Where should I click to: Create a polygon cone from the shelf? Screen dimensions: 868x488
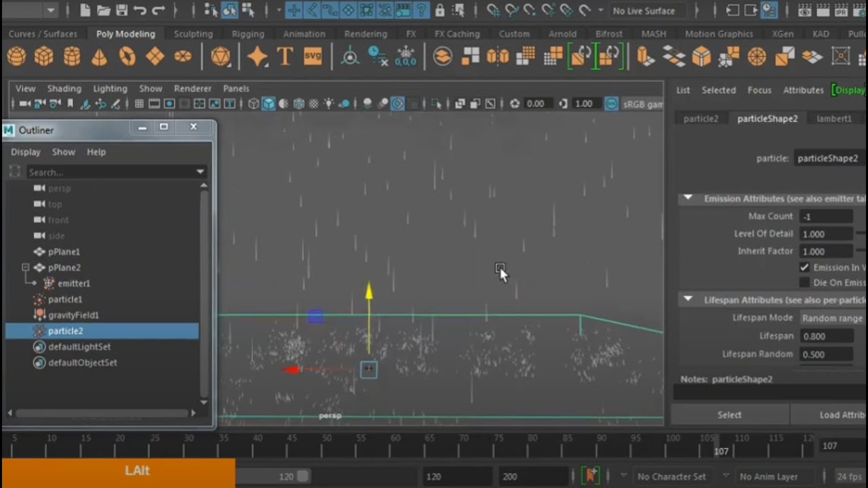tap(99, 56)
